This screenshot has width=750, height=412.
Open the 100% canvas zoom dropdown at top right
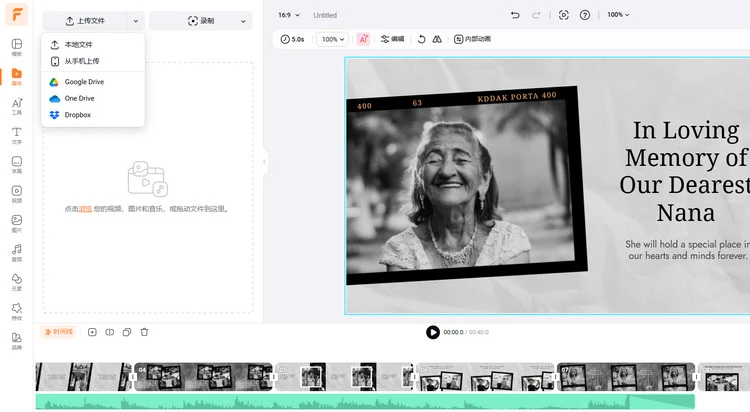coord(619,15)
